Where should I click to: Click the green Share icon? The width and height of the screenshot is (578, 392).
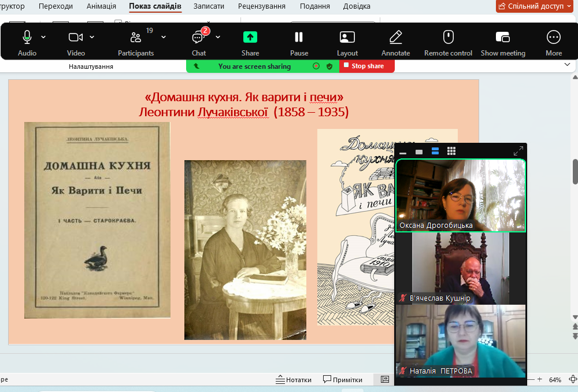[250, 38]
